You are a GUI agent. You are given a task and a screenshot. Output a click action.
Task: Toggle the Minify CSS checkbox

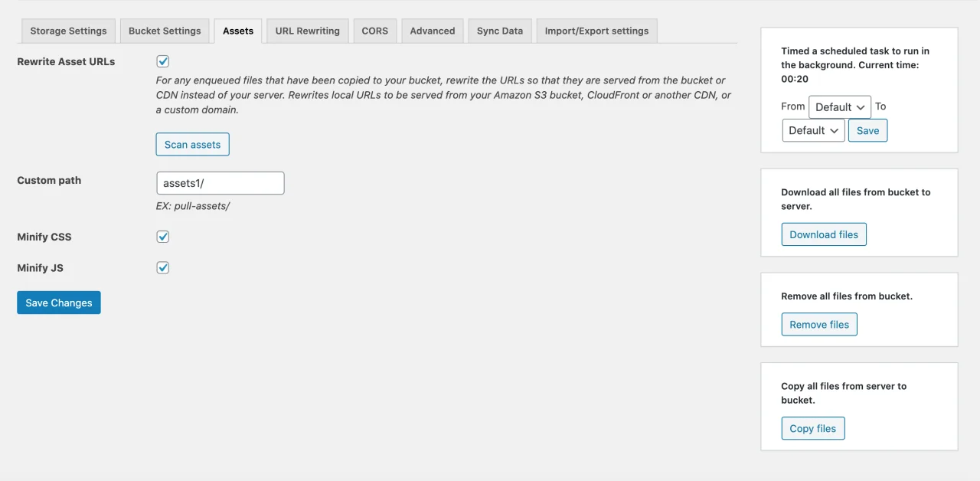point(163,237)
